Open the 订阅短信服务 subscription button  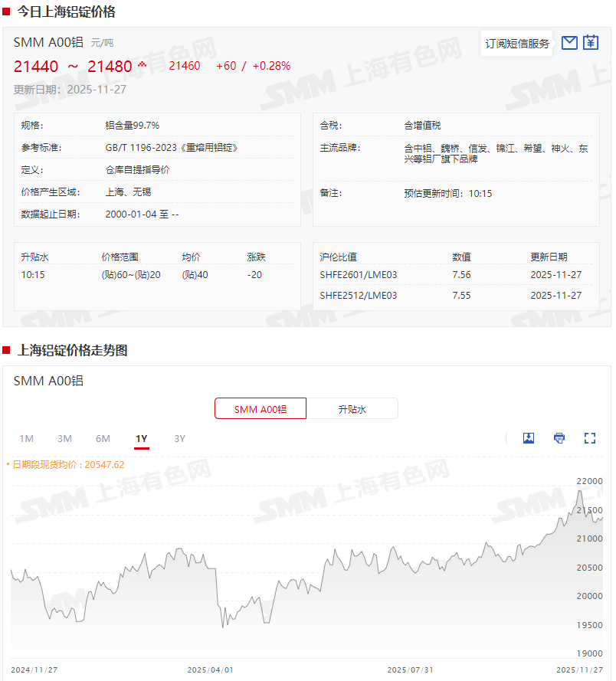click(x=517, y=44)
